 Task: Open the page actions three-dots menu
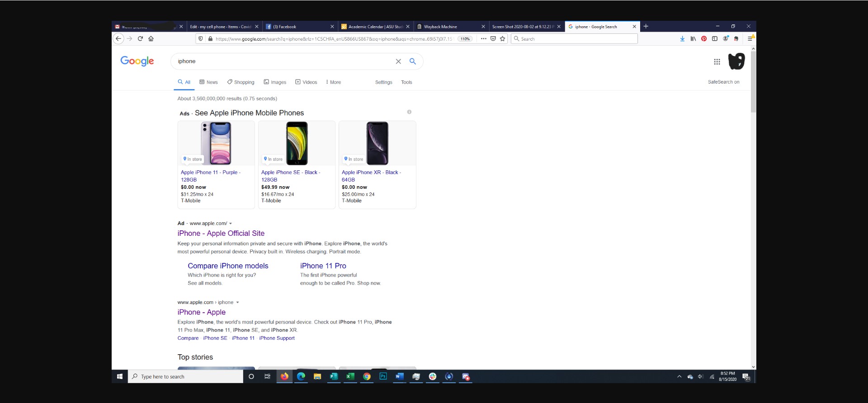(x=484, y=39)
